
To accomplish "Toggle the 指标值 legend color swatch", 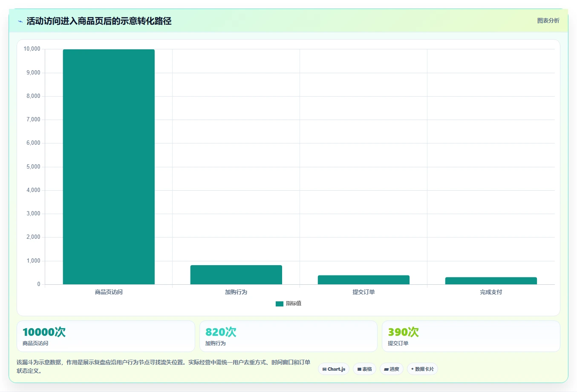I will click(x=280, y=304).
